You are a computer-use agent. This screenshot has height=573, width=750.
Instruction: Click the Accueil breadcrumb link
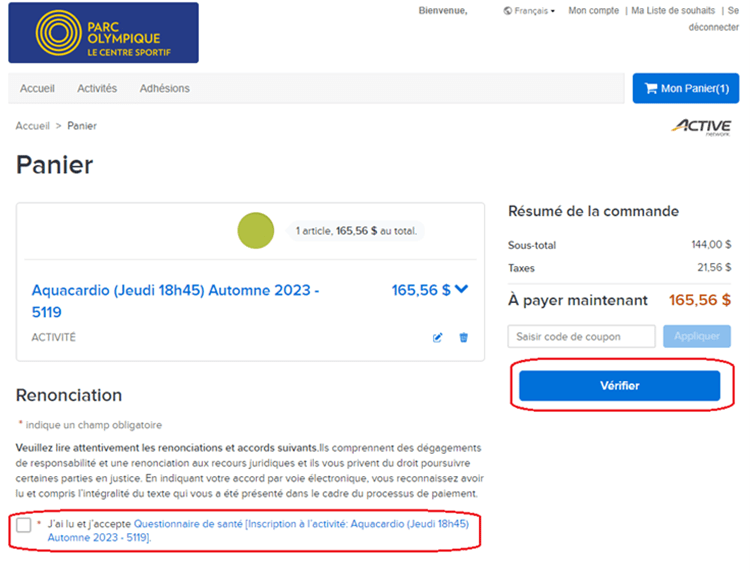click(x=32, y=126)
